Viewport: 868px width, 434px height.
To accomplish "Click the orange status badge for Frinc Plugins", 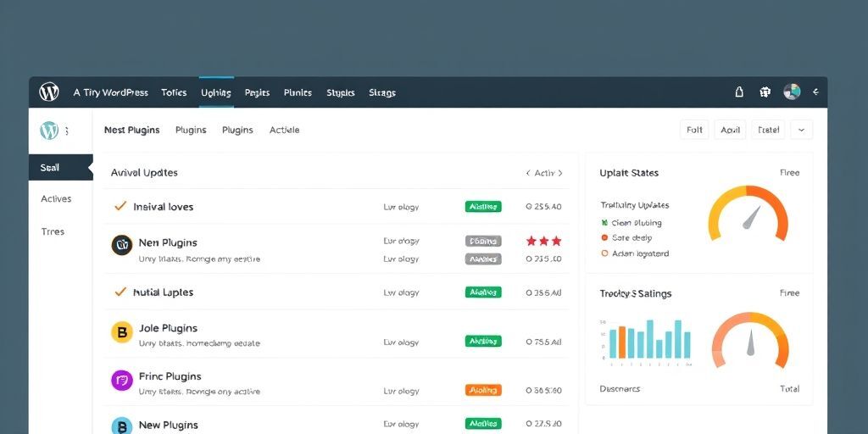I will tap(483, 390).
